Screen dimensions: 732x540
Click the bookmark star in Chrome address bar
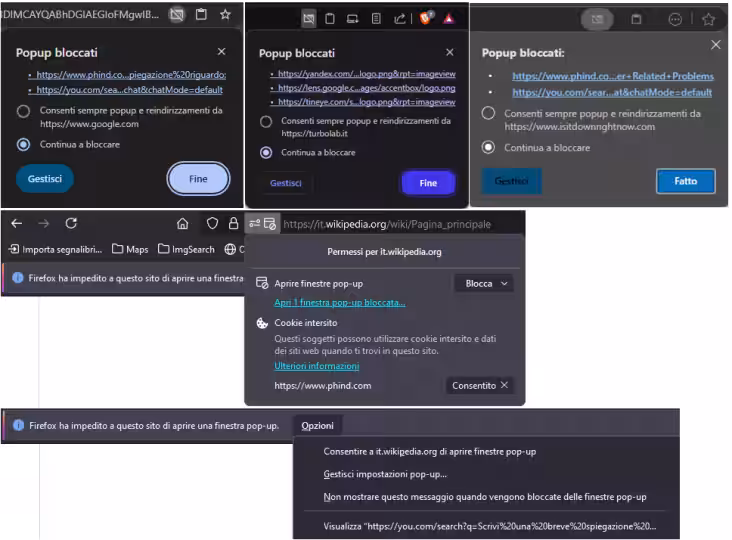[225, 14]
